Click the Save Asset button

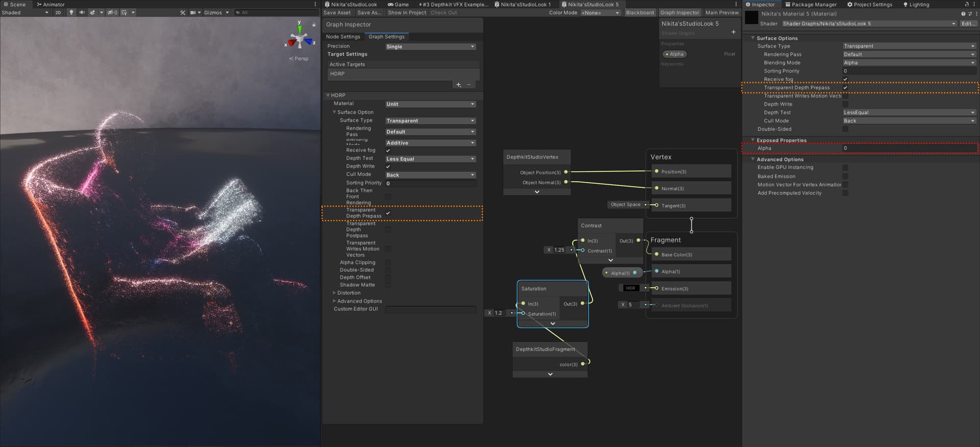[x=337, y=13]
